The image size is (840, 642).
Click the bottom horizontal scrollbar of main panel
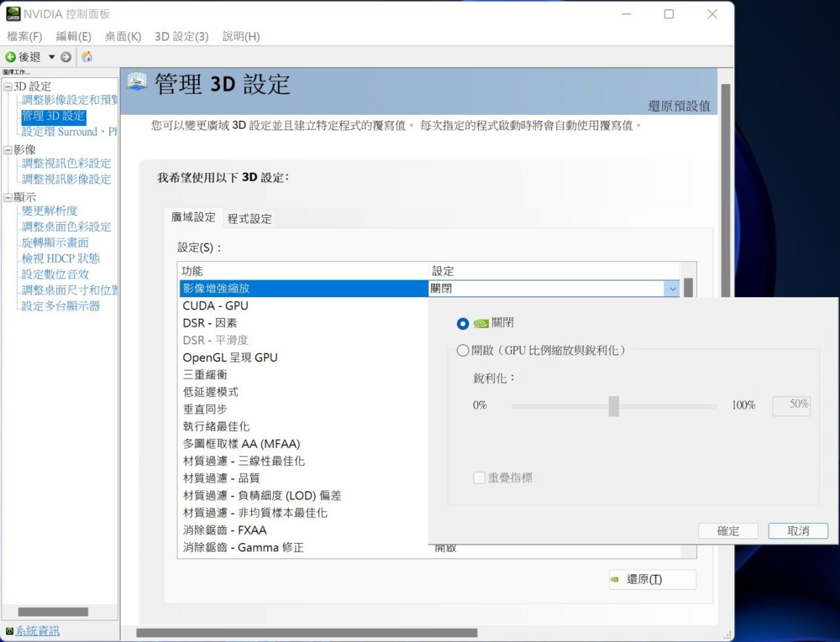point(306,633)
